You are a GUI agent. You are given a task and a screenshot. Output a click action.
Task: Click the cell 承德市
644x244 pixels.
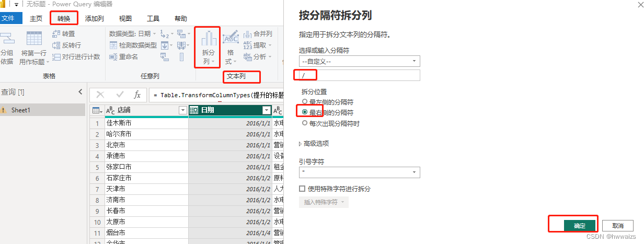(x=147, y=156)
